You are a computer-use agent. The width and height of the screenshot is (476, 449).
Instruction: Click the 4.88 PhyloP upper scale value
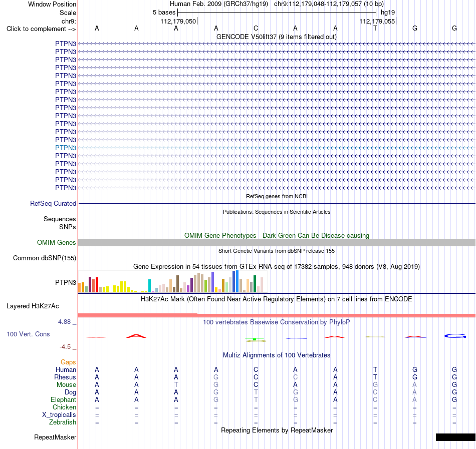64,322
